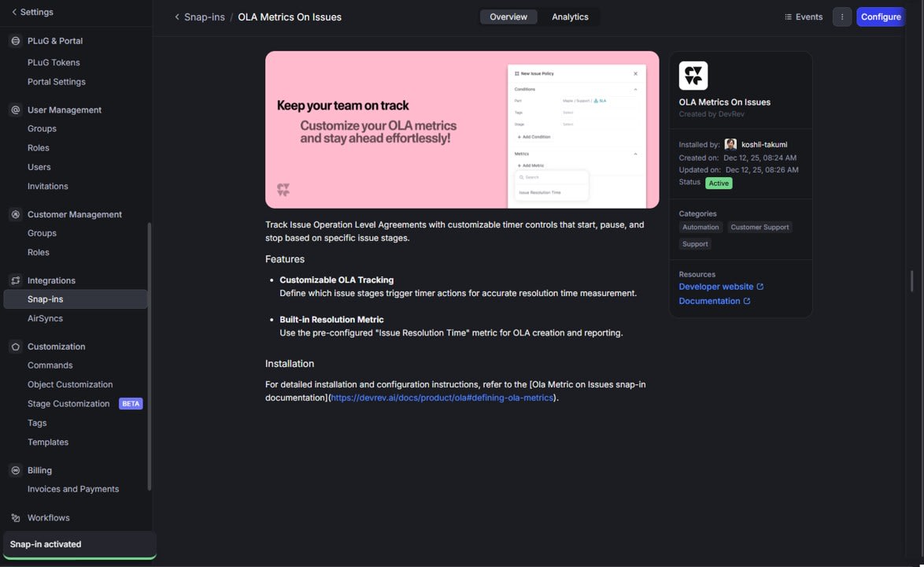Open the Users settings page
This screenshot has height=567, width=924.
(x=39, y=167)
